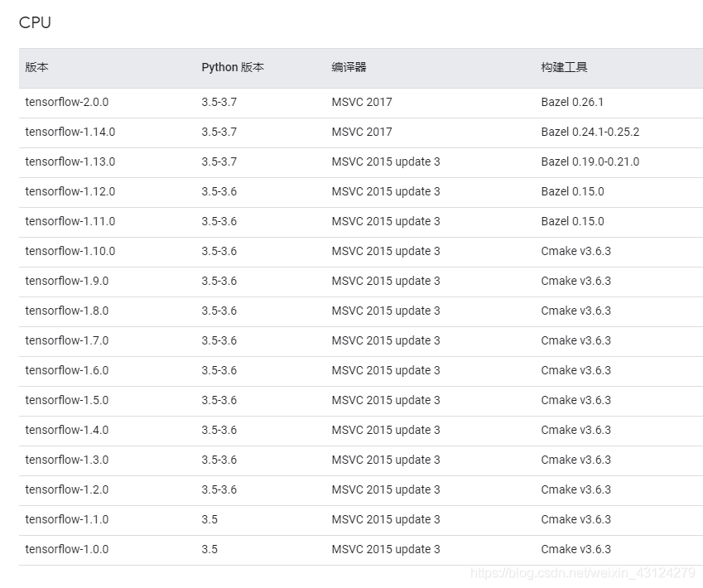
Task: Click the blog.csdn.net watermark URL
Action: tap(582, 573)
